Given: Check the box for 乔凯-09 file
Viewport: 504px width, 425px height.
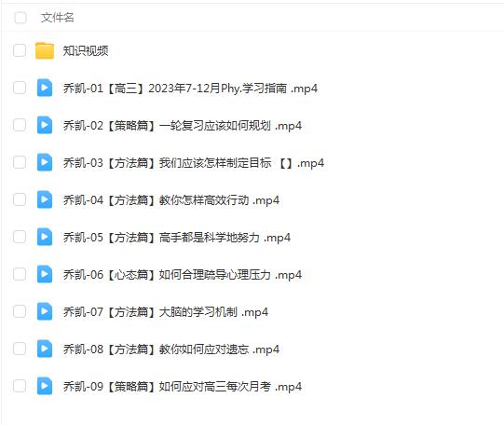Looking at the screenshot, I should tap(20, 386).
